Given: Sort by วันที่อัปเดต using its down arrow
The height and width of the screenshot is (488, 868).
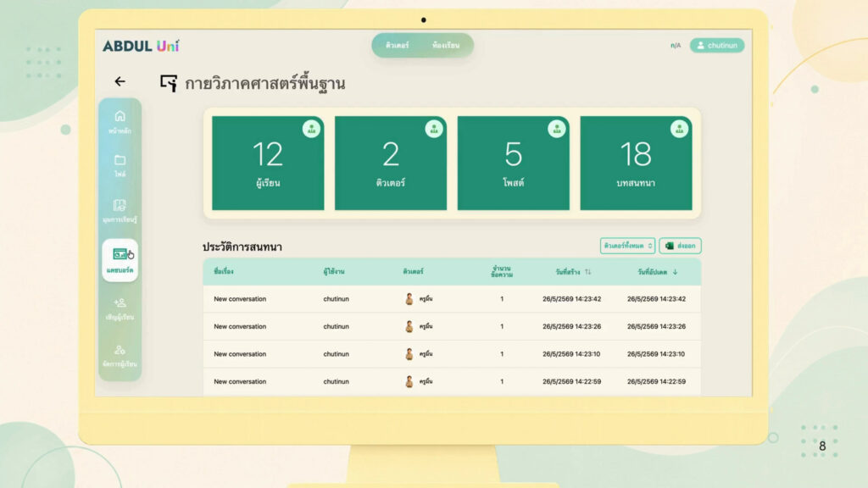Looking at the screenshot, I should (675, 272).
